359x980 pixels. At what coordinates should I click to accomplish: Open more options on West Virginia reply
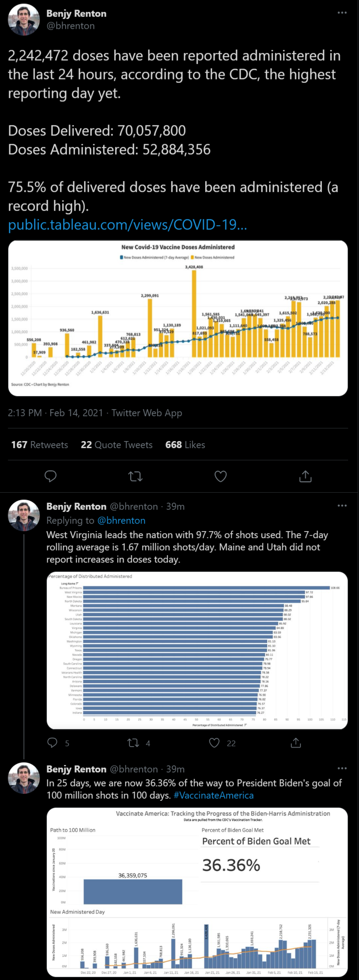point(342,506)
